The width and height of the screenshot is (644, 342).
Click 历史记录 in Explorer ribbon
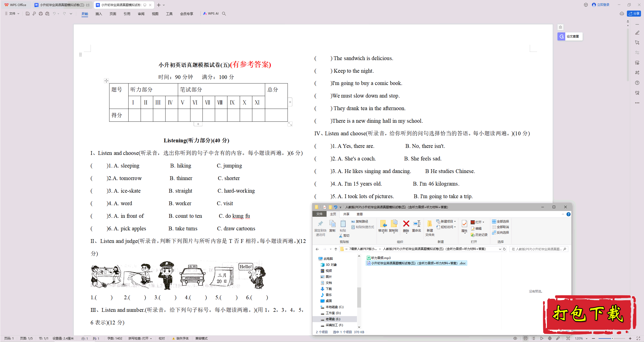tap(479, 235)
